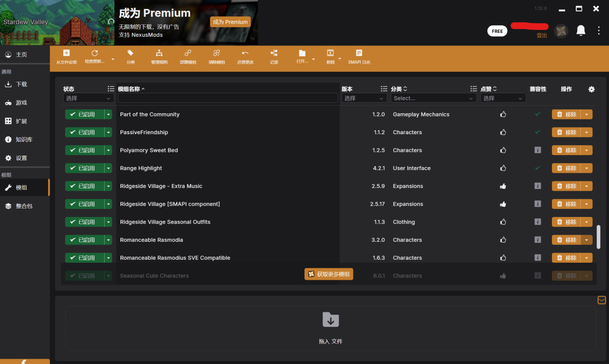Expand the Remove dropdown arrow for Romanceable Rasmodia
Screen dimensions: 609x364
tap(587, 240)
